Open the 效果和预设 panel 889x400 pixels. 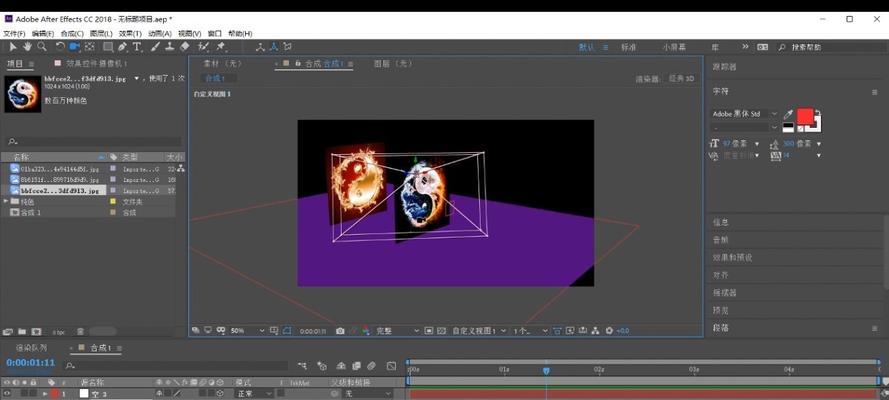pyautogui.click(x=732, y=258)
